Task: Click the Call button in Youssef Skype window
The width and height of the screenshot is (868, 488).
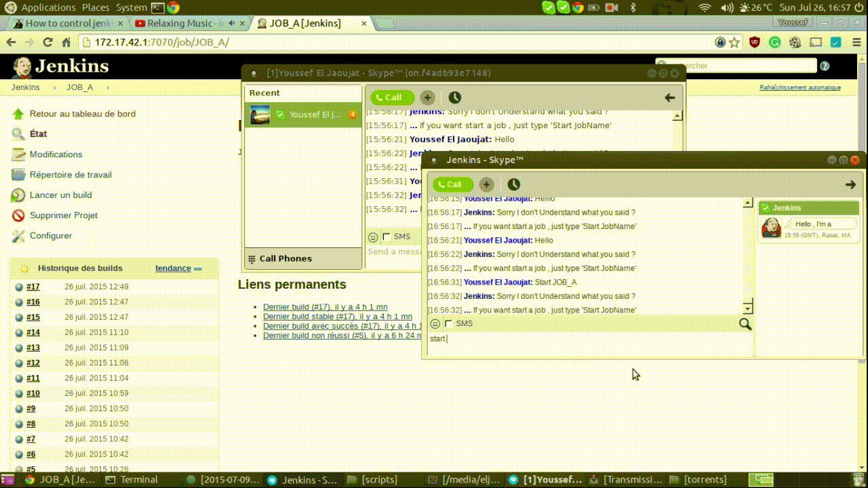Action: pos(392,98)
